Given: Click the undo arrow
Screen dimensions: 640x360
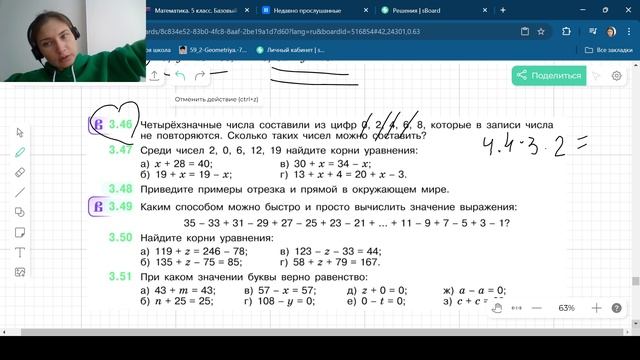Looking at the screenshot, I should pyautogui.click(x=180, y=76).
